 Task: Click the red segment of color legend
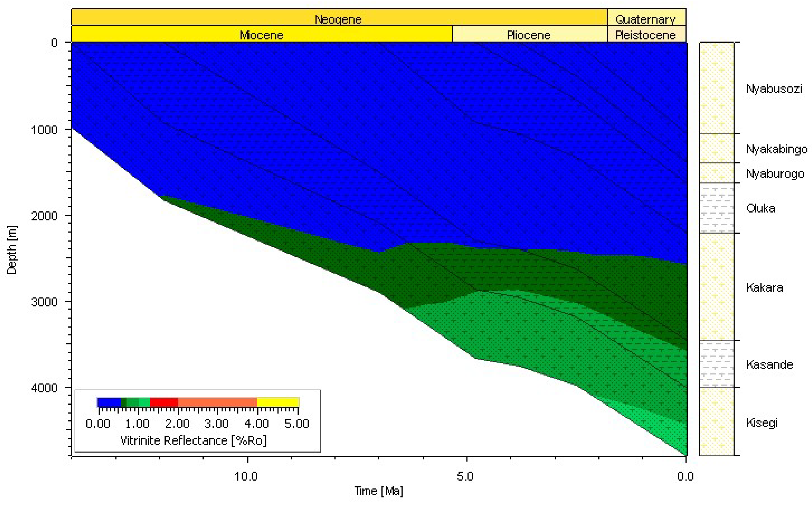pos(164,402)
